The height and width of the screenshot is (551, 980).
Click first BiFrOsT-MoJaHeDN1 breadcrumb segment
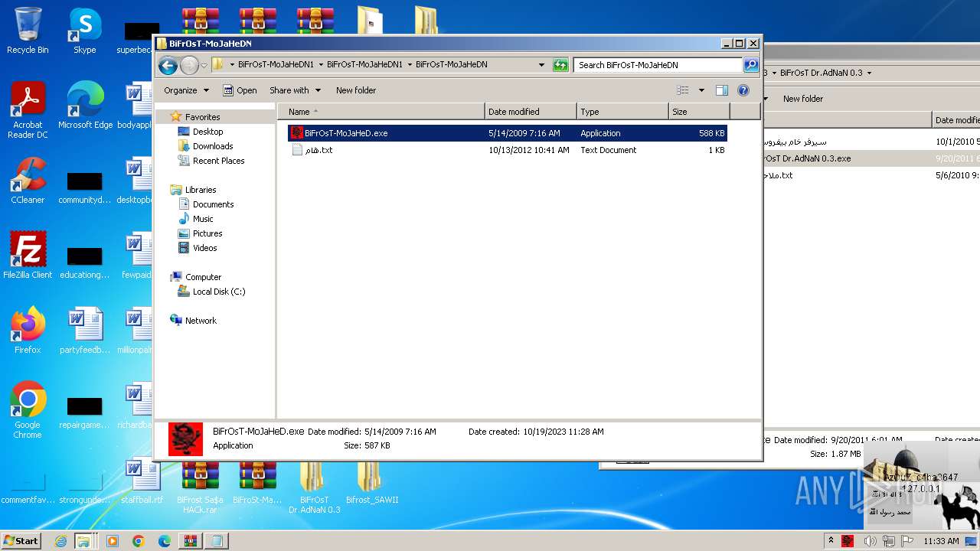tap(276, 65)
